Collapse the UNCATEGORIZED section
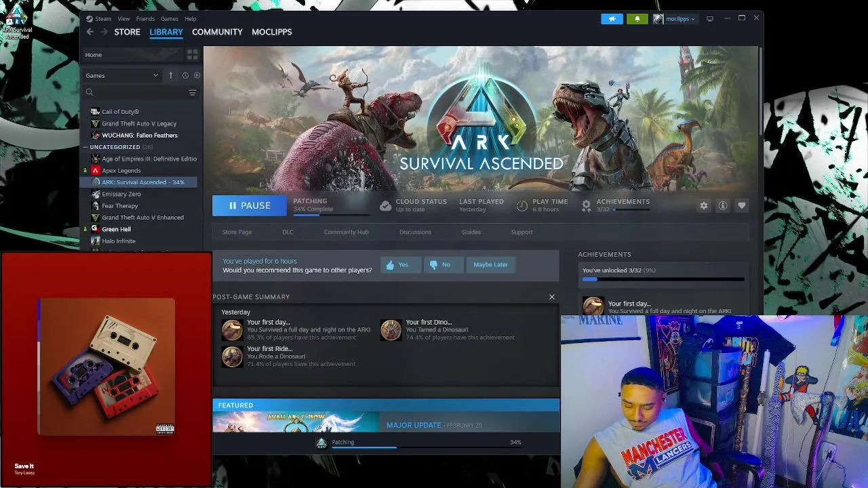 click(85, 147)
